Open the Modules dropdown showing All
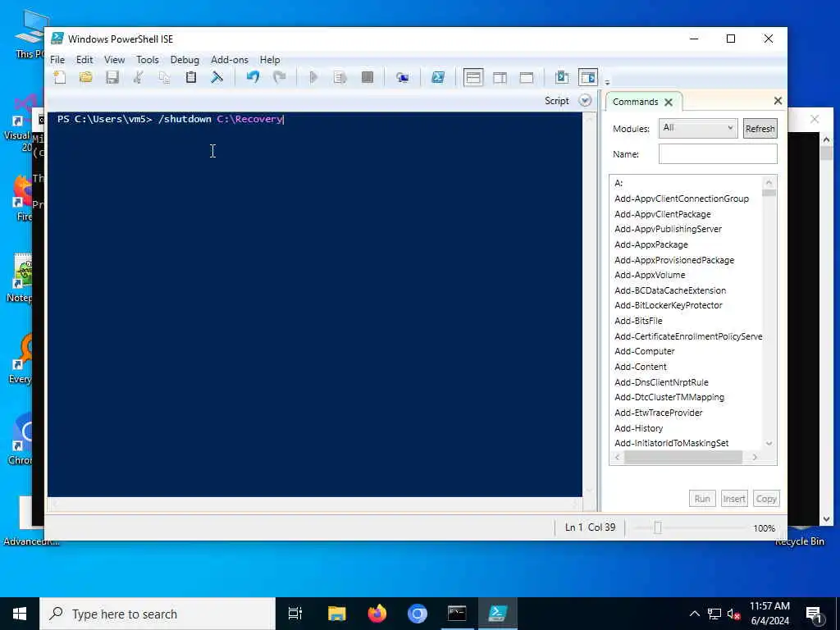Image resolution: width=840 pixels, height=630 pixels. [698, 128]
